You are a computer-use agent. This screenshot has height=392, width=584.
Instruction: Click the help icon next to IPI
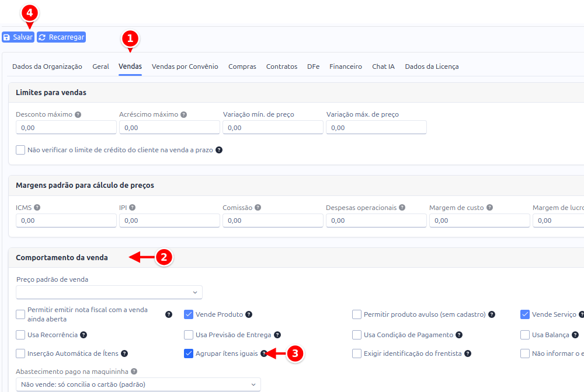coord(132,208)
